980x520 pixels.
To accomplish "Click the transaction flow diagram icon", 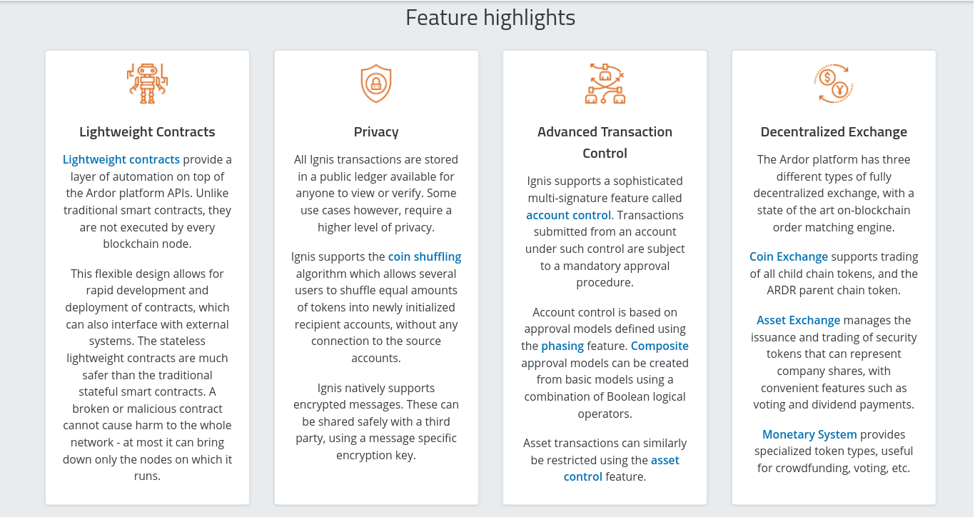I will [x=605, y=84].
